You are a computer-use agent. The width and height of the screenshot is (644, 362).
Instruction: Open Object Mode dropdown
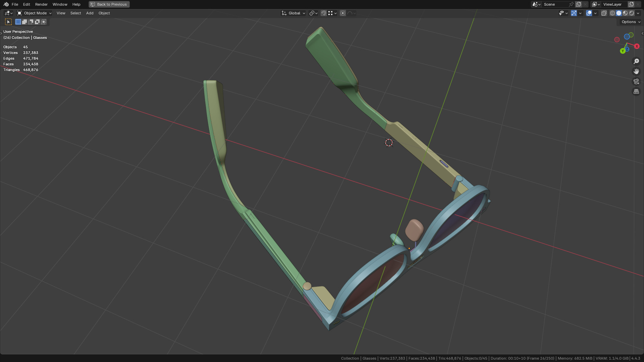[35, 13]
